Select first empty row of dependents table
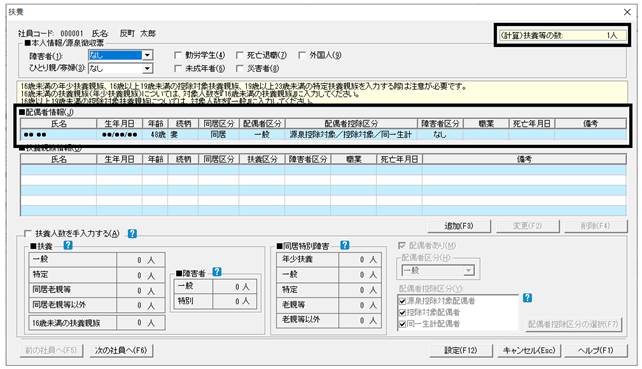Viewport: 642px width, 369px height. click(323, 170)
